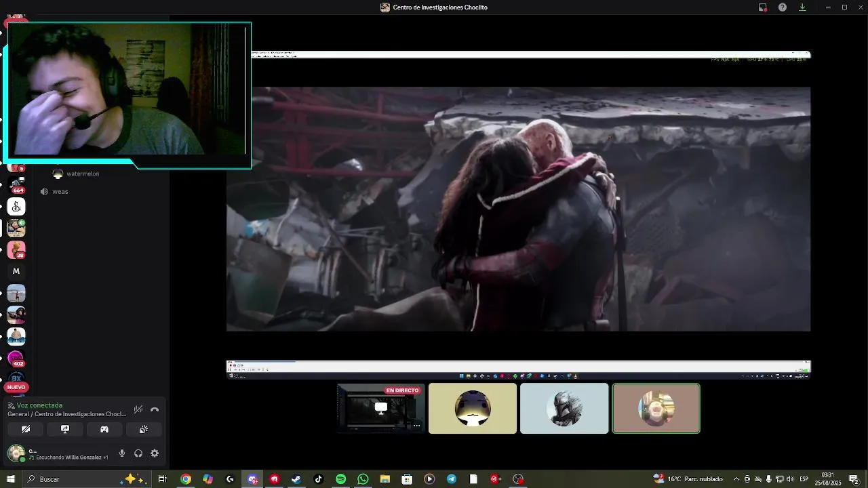
Task: Toggle the Discord camera button off or on
Action: pos(26,429)
